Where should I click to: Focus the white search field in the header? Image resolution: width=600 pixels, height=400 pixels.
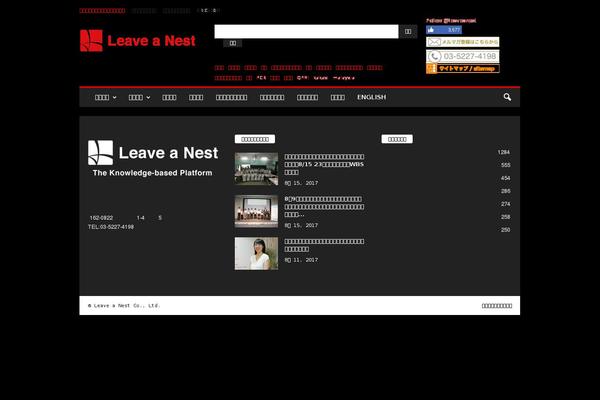point(306,31)
